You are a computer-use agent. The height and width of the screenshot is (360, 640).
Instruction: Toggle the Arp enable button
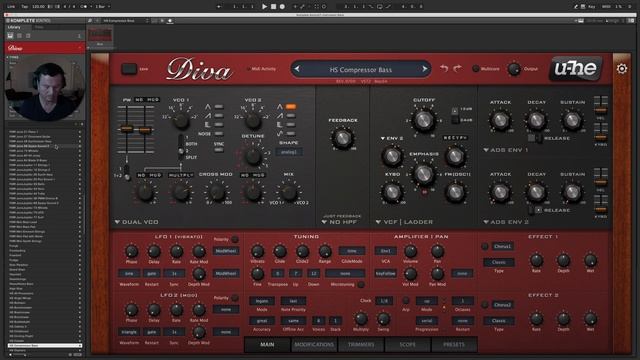pyautogui.click(x=405, y=301)
